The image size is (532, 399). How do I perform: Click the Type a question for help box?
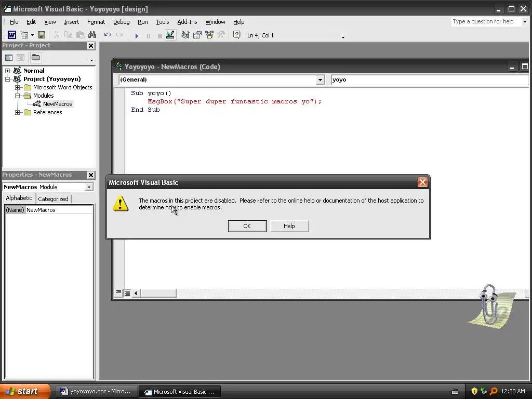[x=486, y=21]
